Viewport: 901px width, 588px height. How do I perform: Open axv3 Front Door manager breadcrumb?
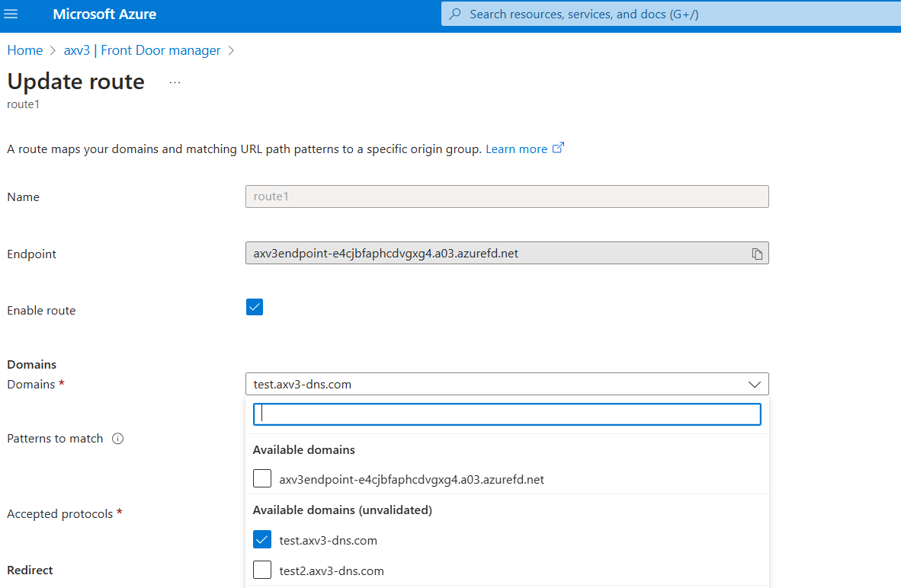[142, 50]
